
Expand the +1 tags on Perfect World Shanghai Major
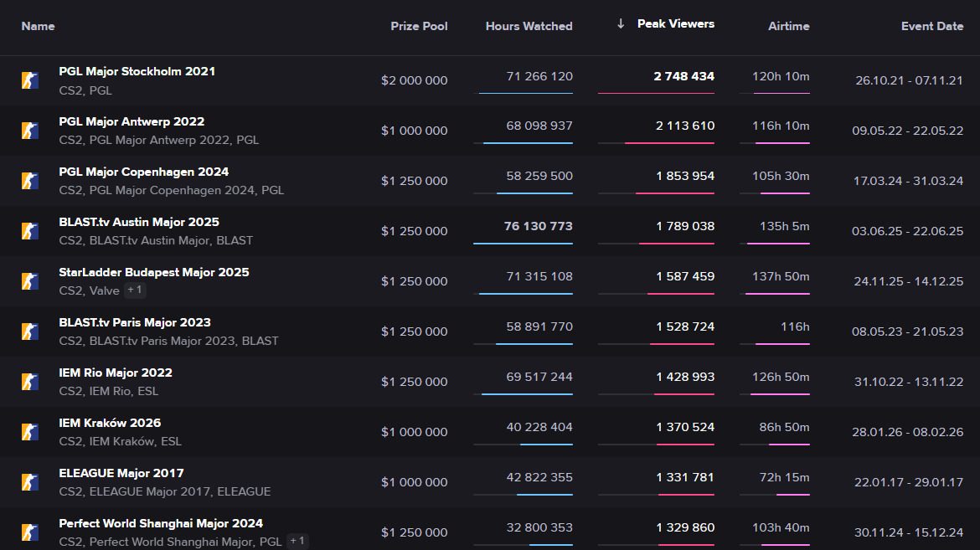(x=297, y=541)
